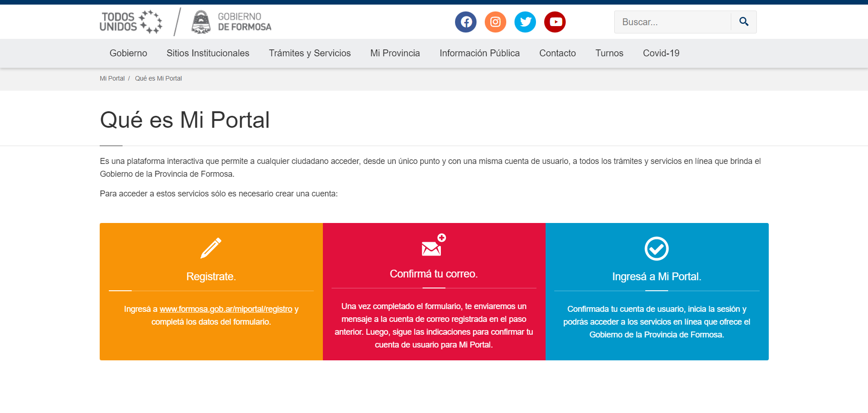Click the Confirmá tu correo. heading
The image size is (868, 413).
[x=434, y=274]
